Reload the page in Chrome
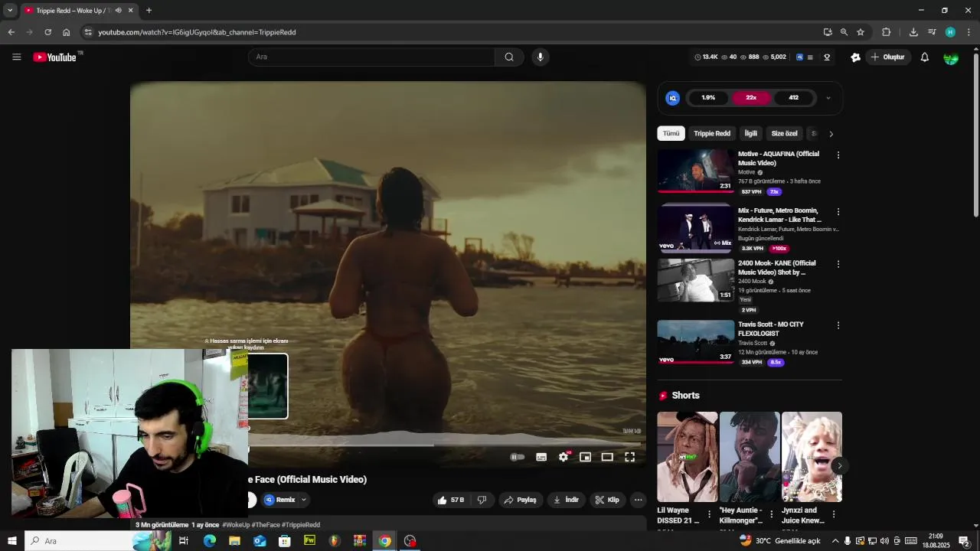This screenshot has width=980, height=551. point(47,32)
